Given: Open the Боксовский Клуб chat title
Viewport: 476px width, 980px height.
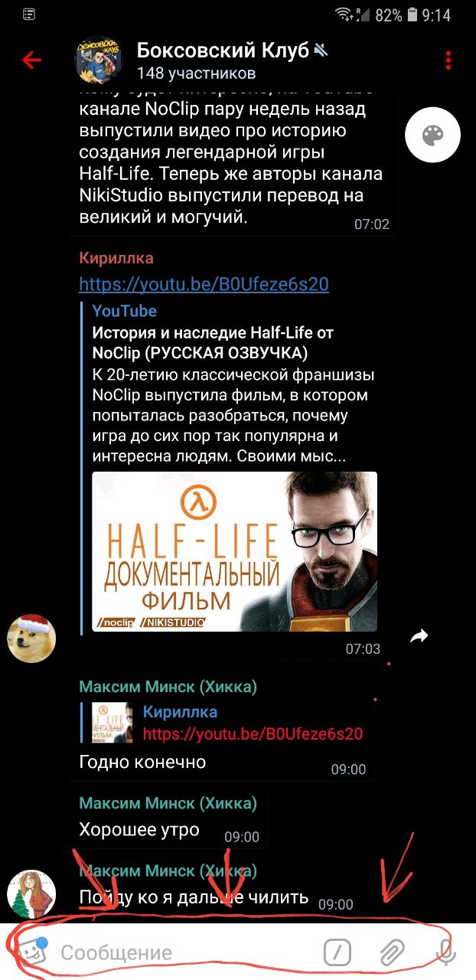Looking at the screenshot, I should tap(223, 51).
